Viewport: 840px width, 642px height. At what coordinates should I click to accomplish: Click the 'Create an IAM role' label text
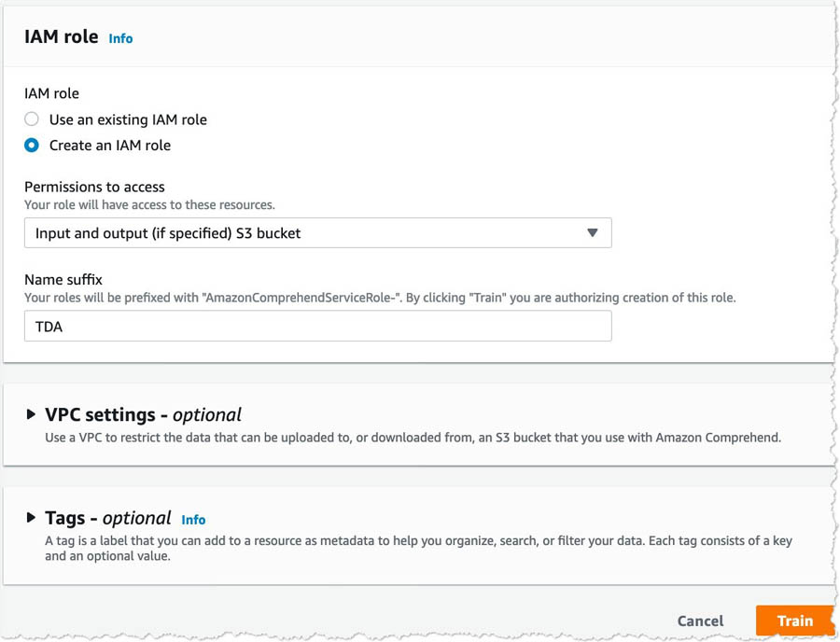tap(110, 146)
